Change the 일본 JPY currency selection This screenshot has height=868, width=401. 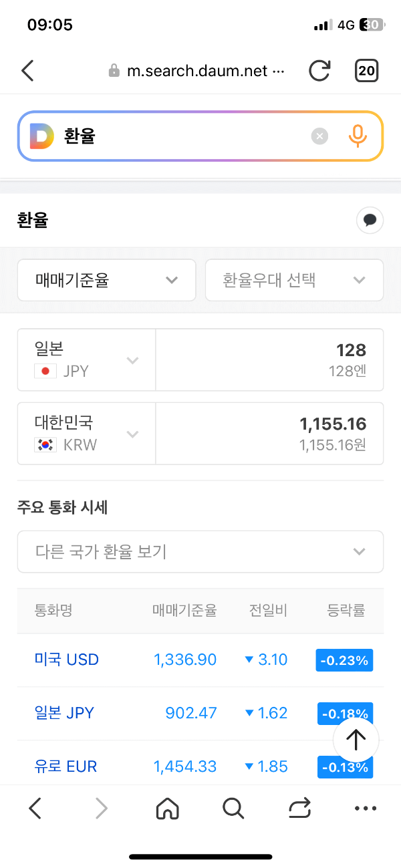tap(86, 359)
